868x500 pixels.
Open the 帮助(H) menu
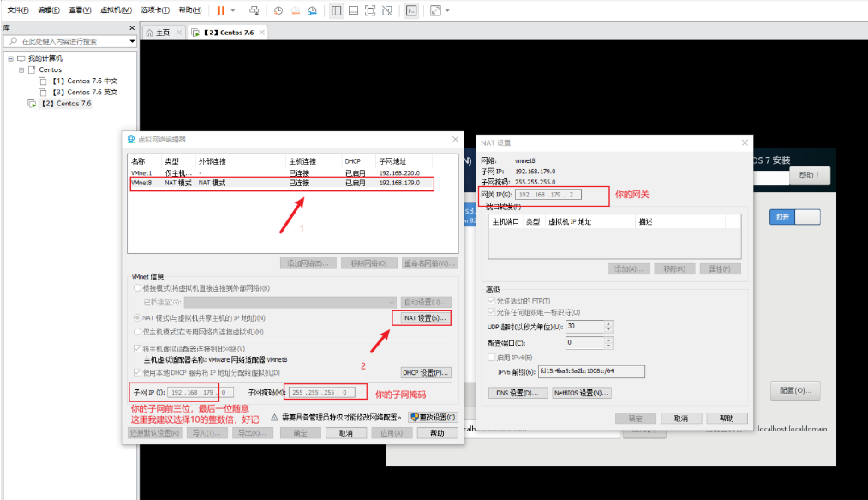[190, 10]
